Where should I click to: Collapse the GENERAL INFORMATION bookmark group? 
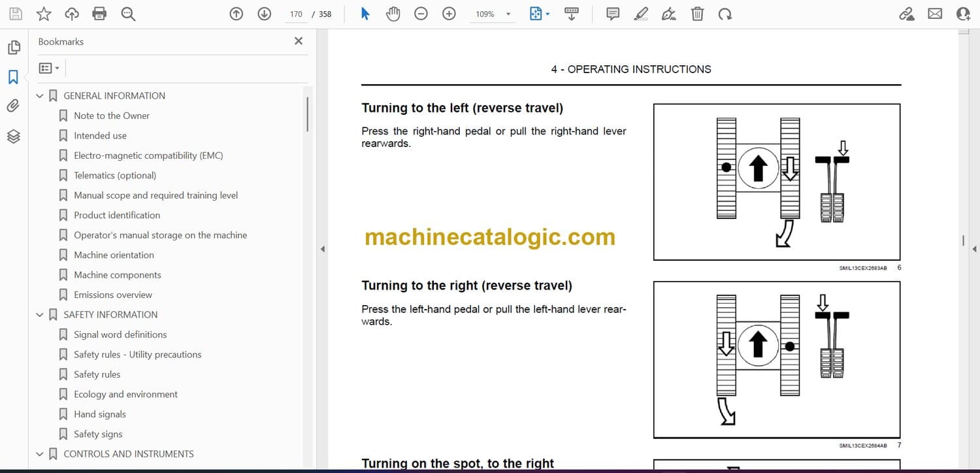pyautogui.click(x=40, y=96)
